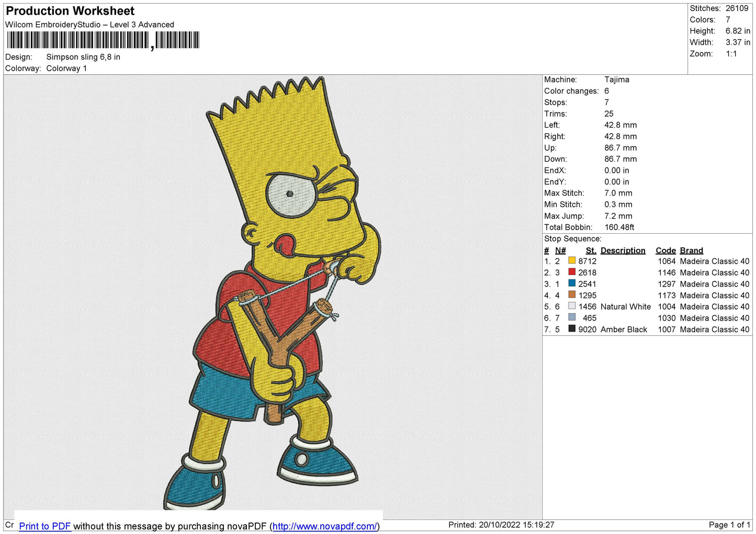Click the Colors value 7
Viewport: 756px width, 534px height.
click(x=728, y=20)
